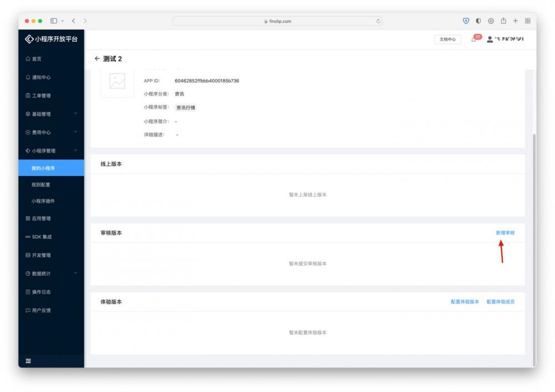Select 我的小程序 submenu item
This screenshot has width=555, height=392.
click(51, 168)
